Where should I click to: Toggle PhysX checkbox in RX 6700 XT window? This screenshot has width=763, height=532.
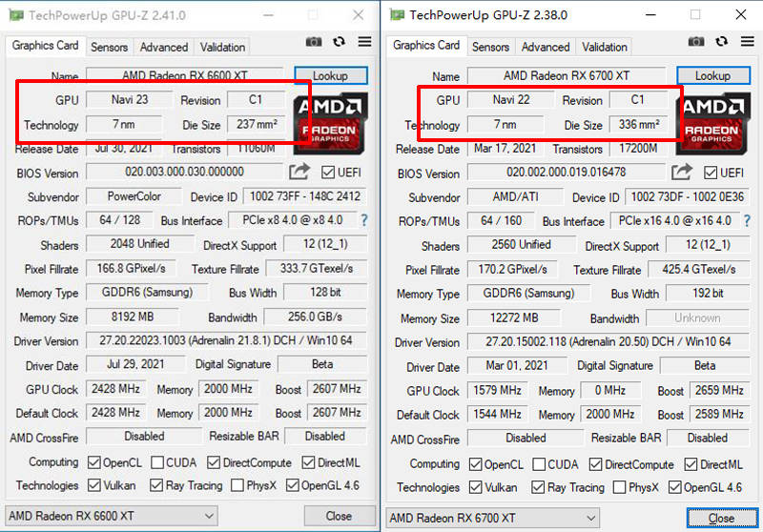tap(619, 487)
